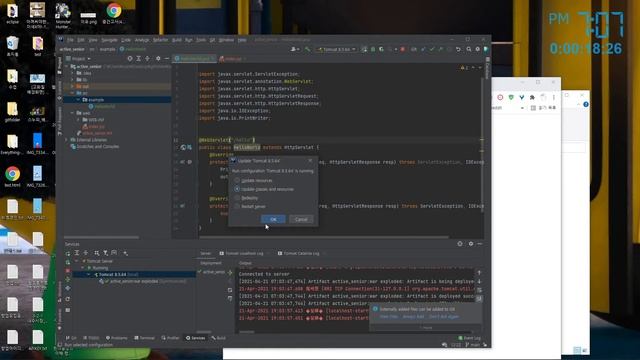Open the Edit menu
The image size is (640, 360).
point(81,40)
